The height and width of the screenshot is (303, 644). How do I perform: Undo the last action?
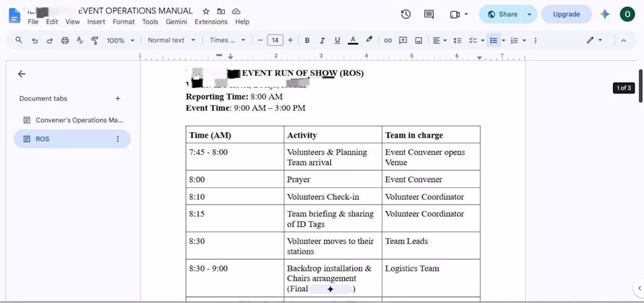pos(35,40)
